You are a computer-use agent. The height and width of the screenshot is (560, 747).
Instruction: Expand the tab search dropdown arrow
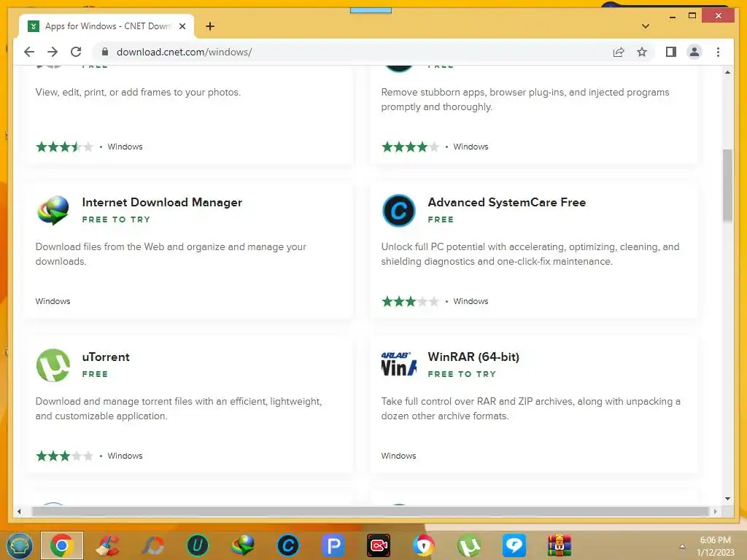pos(646,26)
